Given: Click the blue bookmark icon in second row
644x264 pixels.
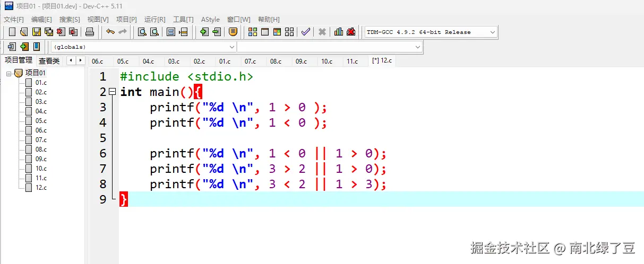Looking at the screenshot, I should pos(37,47).
